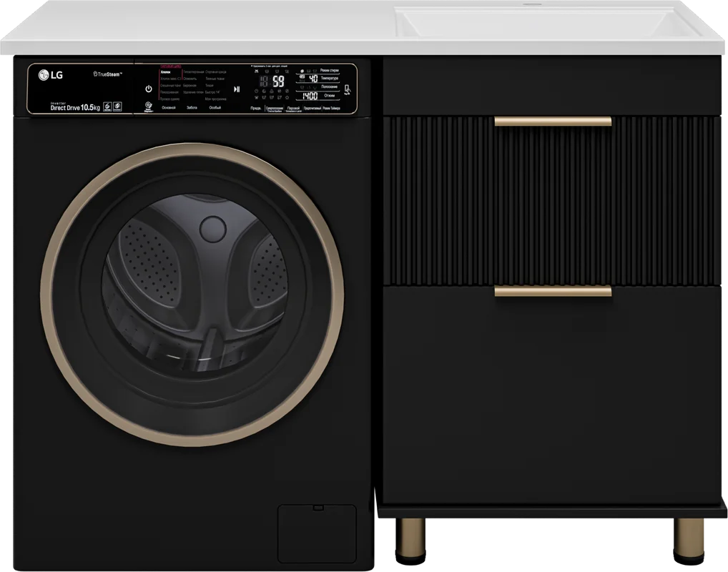This screenshot has height=572, width=728.
Task: Tap the Smart Diagnosis icon
Action: click(x=148, y=107)
